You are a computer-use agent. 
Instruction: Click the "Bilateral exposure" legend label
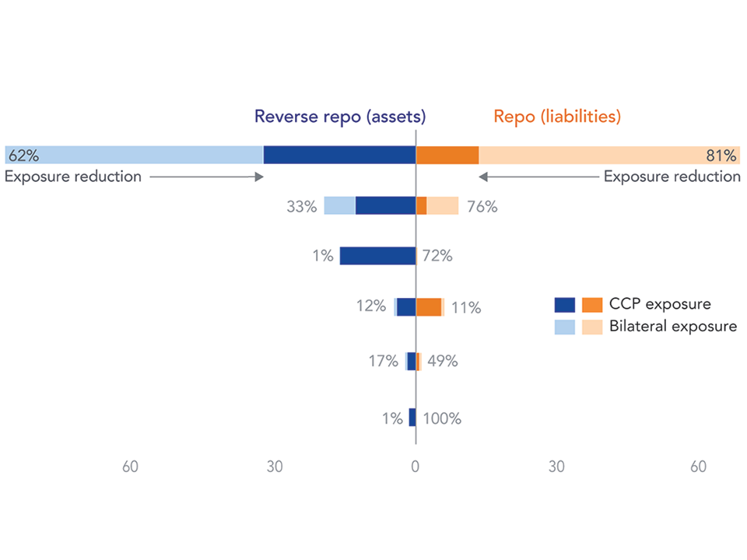674,327
